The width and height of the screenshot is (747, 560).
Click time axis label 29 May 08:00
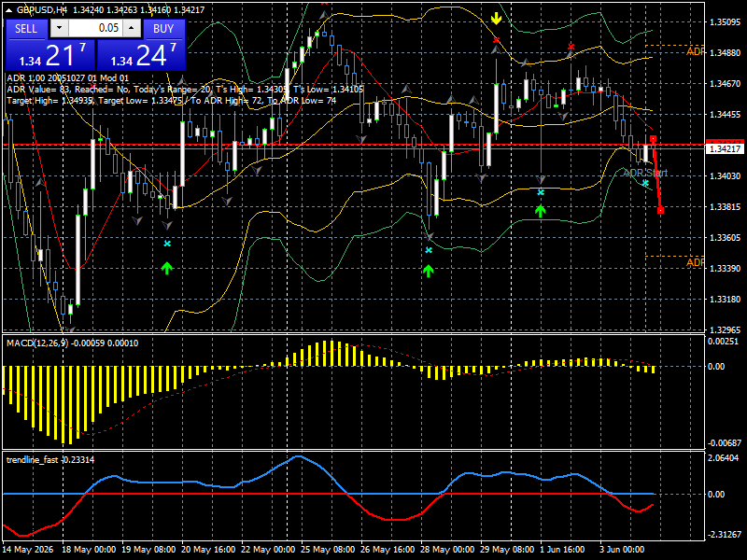tap(507, 549)
